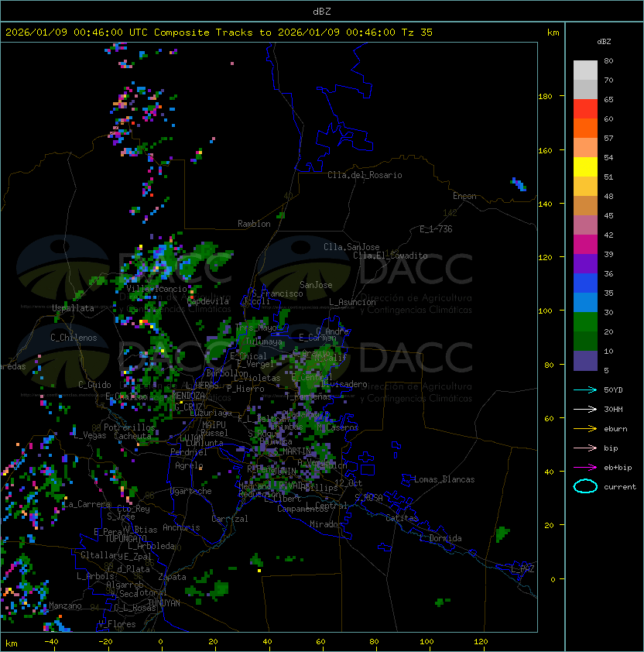The height and width of the screenshot is (652, 644).
Task: Click the Zapata map label
Action: [172, 577]
